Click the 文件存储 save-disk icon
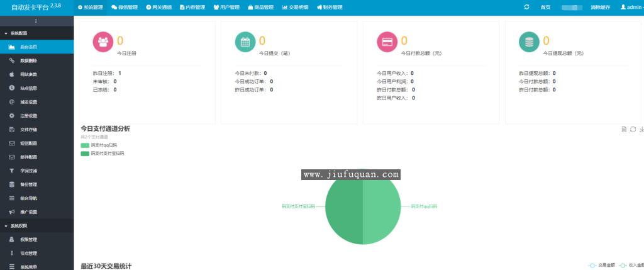 pyautogui.click(x=12, y=130)
